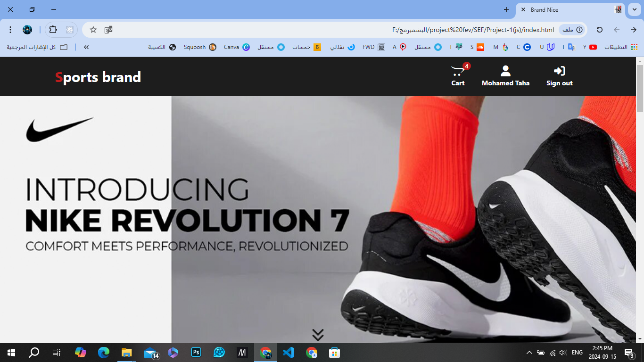The width and height of the screenshot is (644, 362).
Task: Open a new tab with plus button
Action: tap(506, 9)
